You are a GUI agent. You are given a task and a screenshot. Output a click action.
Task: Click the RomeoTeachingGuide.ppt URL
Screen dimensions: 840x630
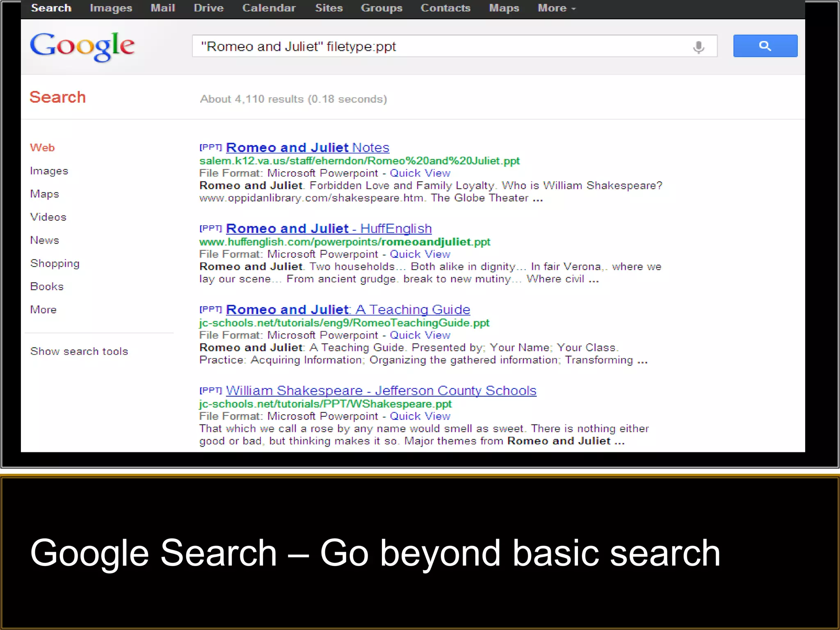(345, 323)
